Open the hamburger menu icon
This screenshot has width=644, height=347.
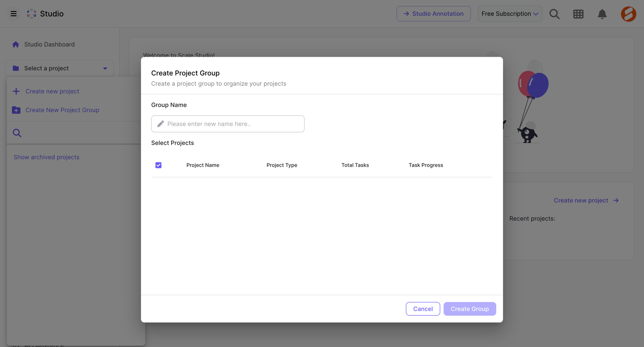(x=14, y=14)
